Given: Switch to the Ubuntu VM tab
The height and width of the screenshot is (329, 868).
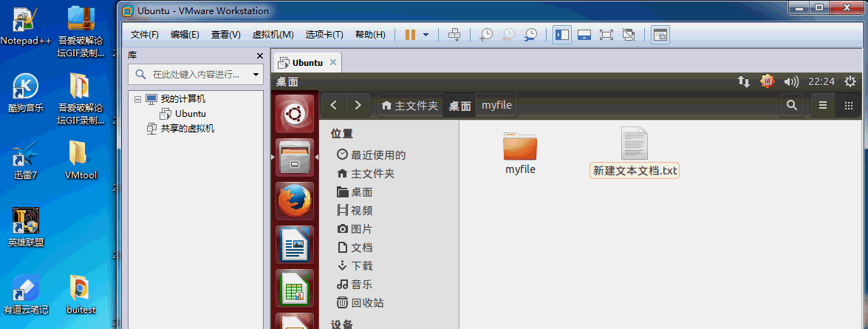Looking at the screenshot, I should click(307, 63).
